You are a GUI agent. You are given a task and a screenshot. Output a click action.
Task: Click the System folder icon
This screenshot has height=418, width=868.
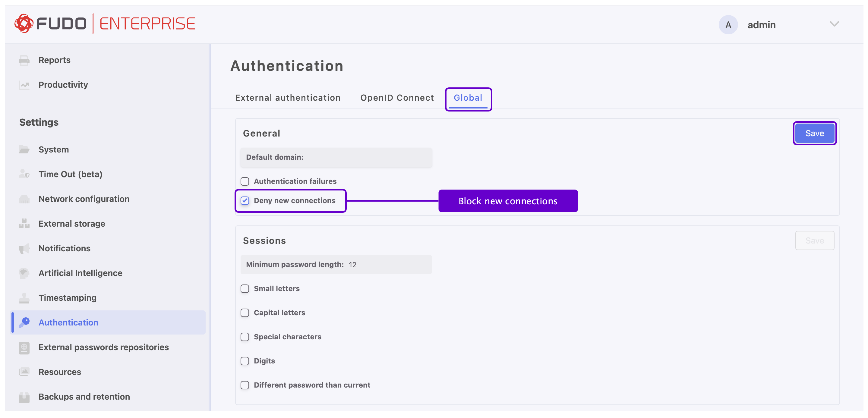24,149
